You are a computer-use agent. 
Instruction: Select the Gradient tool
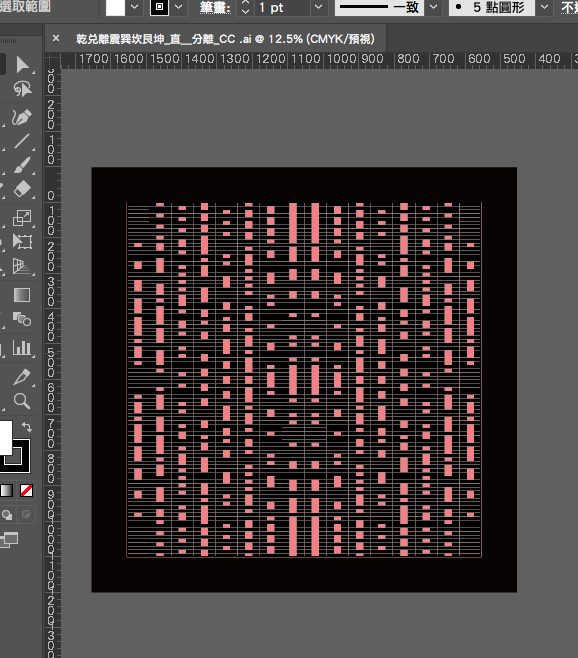click(x=22, y=295)
